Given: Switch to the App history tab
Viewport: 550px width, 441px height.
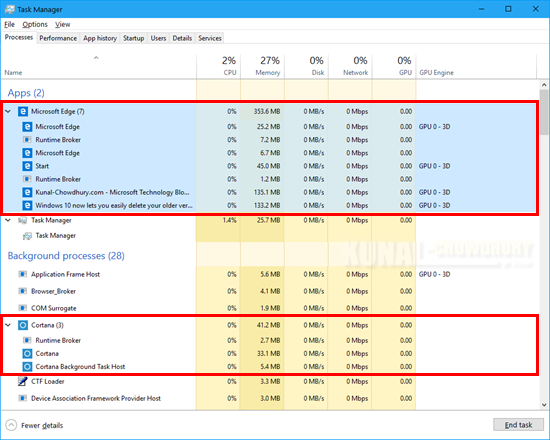Looking at the screenshot, I should point(100,38).
